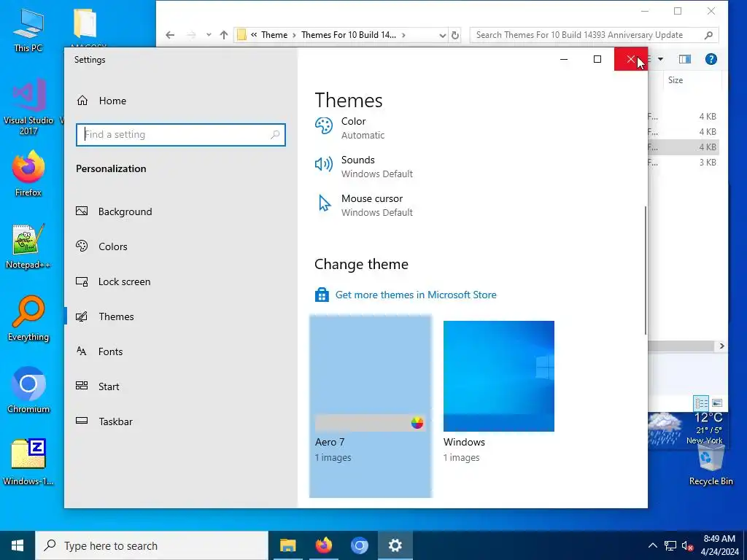Image resolution: width=747 pixels, height=560 pixels.
Task: Select Chromium desktop shortcut
Action: tap(28, 390)
